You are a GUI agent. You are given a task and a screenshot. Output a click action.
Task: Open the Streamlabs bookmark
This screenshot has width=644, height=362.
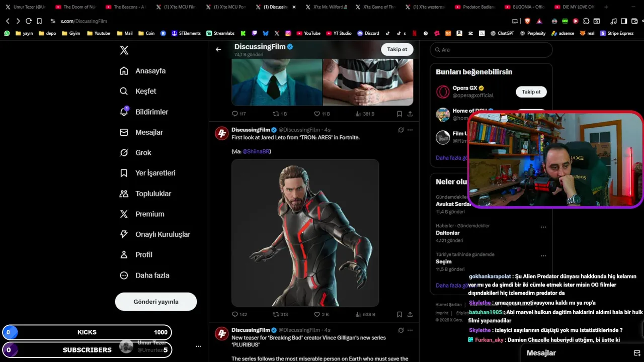(x=220, y=33)
